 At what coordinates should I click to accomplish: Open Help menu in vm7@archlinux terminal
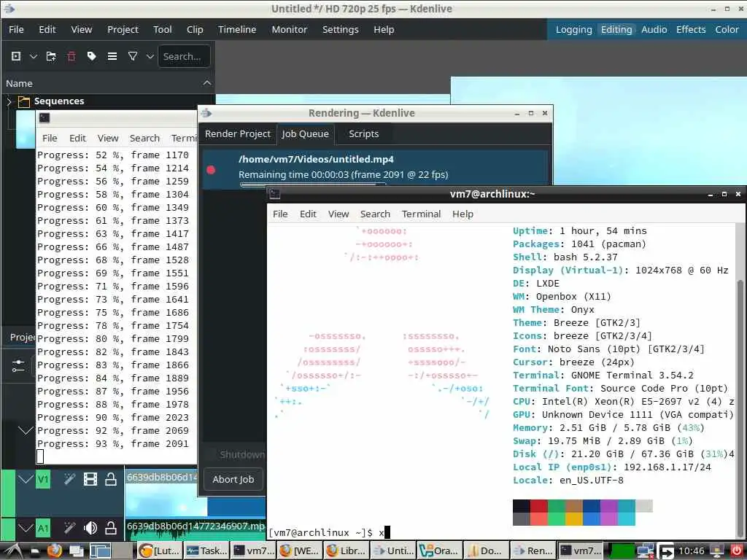tap(462, 214)
